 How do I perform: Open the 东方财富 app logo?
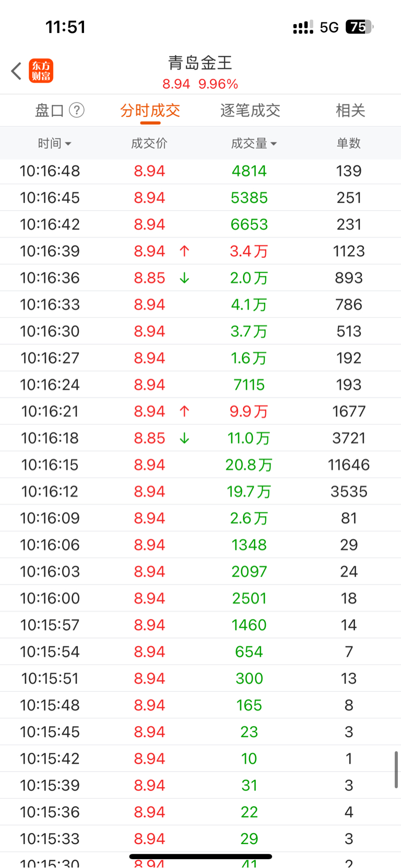(41, 71)
